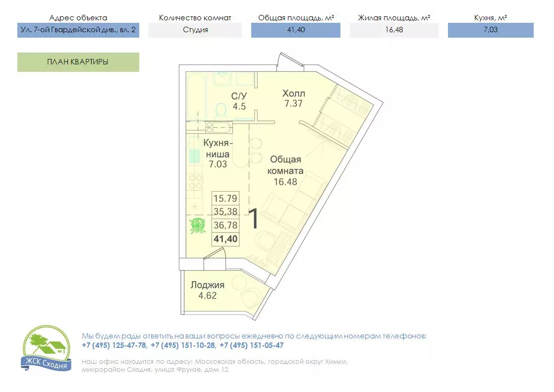This screenshot has width=554, height=392.
Task: Click the Адрес объекта column label
Action: pos(78,18)
